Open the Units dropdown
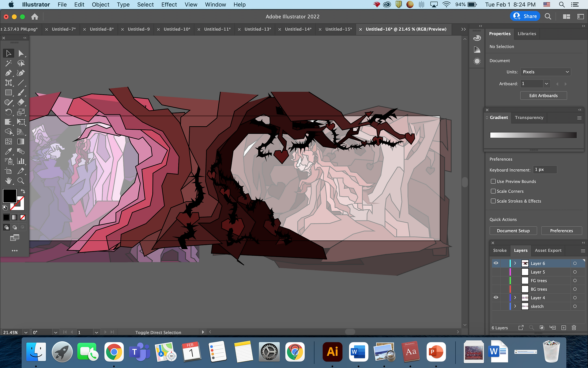The height and width of the screenshot is (368, 588). click(546, 72)
